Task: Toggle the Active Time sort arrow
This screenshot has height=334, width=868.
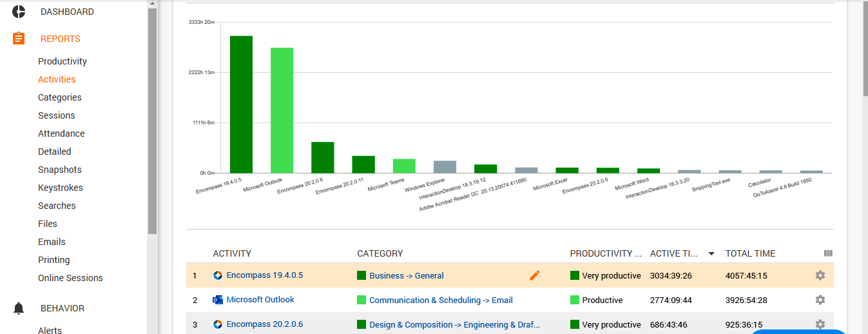Action: (711, 254)
